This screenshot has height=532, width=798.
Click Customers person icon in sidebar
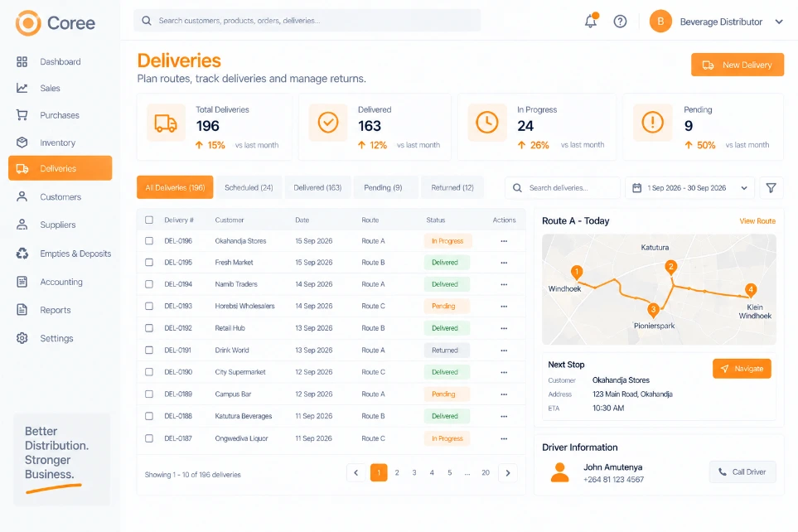[x=22, y=196]
